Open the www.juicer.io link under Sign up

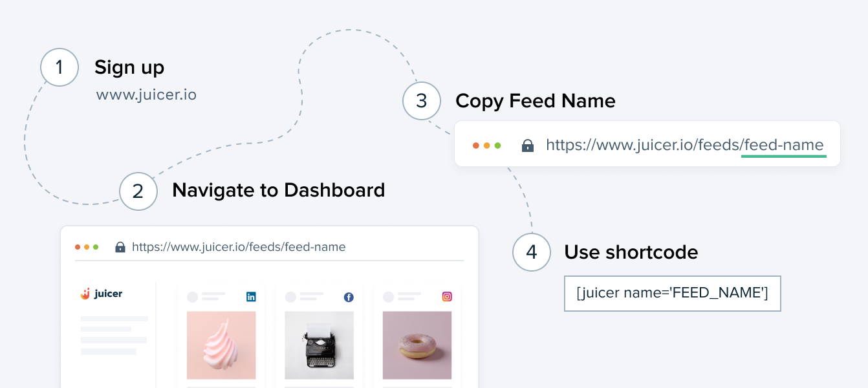(x=146, y=95)
